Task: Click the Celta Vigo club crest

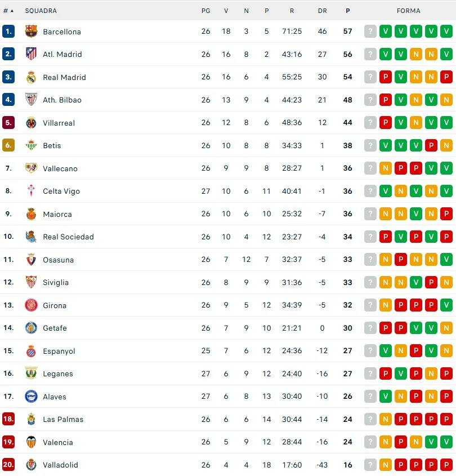Action: click(x=31, y=191)
